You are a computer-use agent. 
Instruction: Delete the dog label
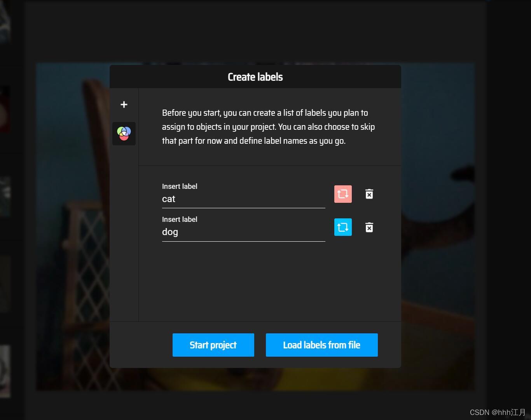369,227
